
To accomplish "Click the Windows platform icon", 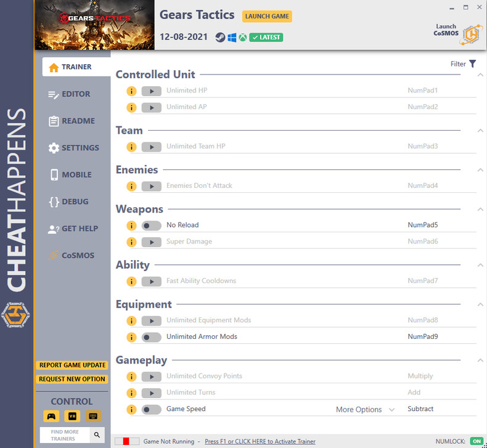I will click(x=232, y=38).
